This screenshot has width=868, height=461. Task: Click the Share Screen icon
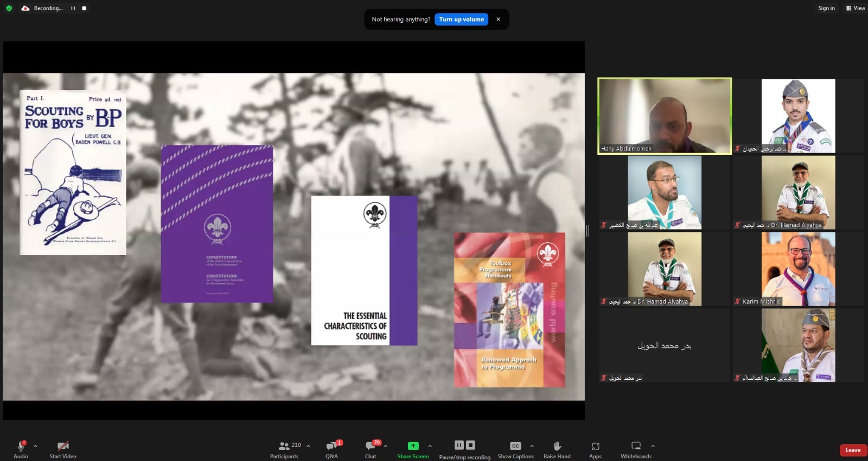(413, 446)
